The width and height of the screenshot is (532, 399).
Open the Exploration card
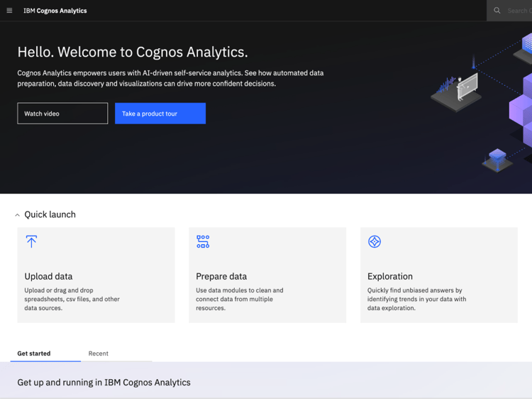439,275
